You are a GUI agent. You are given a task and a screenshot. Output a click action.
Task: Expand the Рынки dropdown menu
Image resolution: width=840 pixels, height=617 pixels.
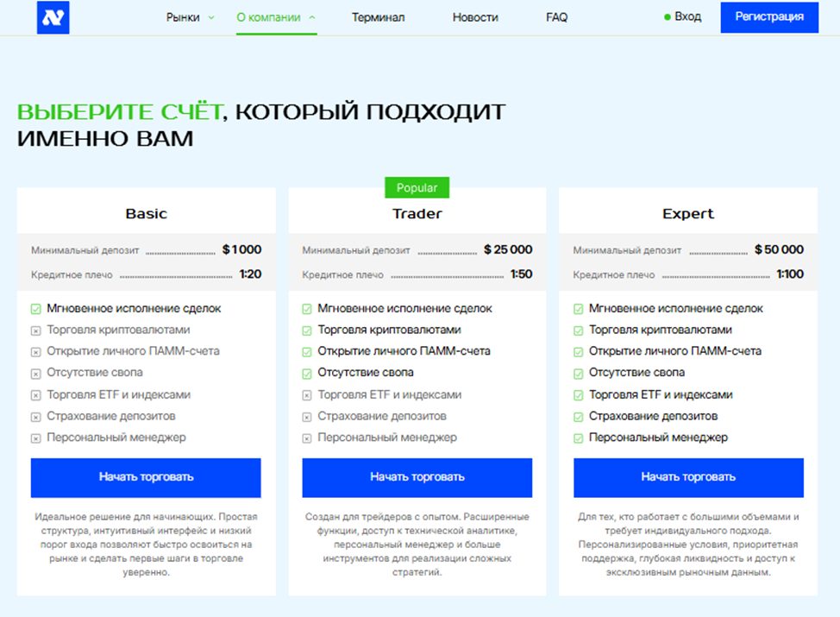click(x=183, y=17)
